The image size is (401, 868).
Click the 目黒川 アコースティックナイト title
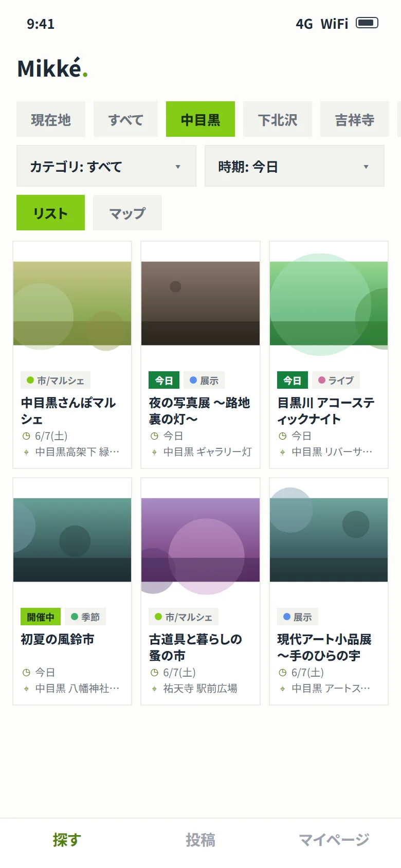pyautogui.click(x=326, y=411)
